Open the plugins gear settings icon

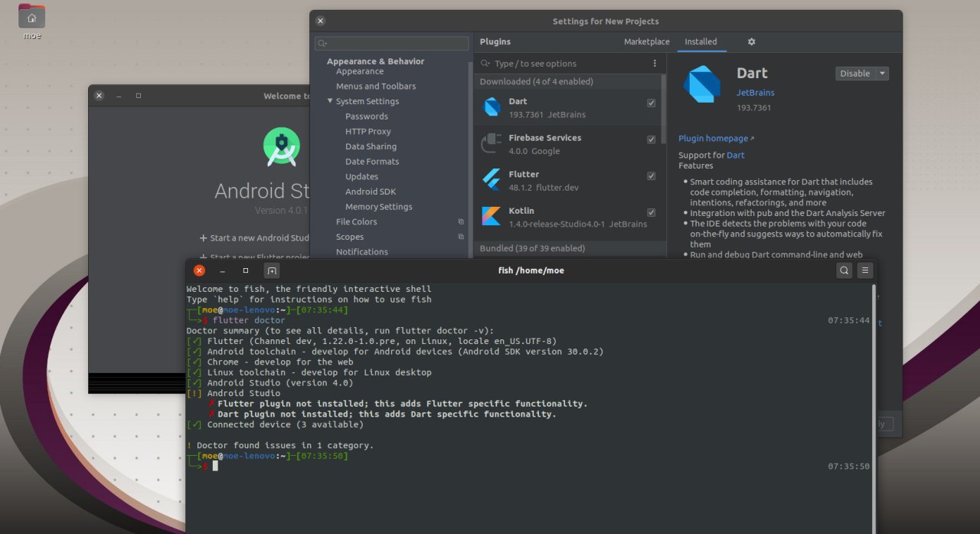pyautogui.click(x=751, y=41)
